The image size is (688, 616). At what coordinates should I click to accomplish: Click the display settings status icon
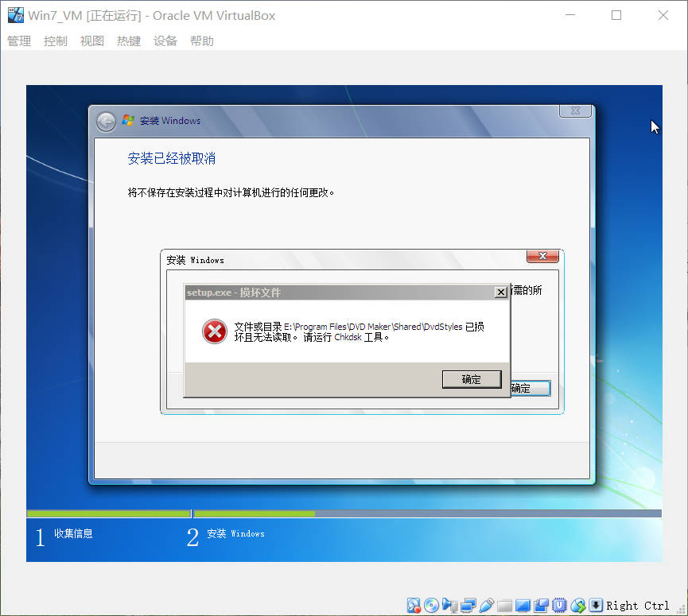(x=523, y=606)
